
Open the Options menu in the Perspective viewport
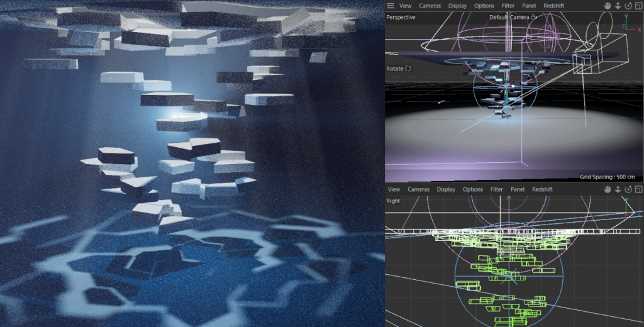[x=484, y=6]
